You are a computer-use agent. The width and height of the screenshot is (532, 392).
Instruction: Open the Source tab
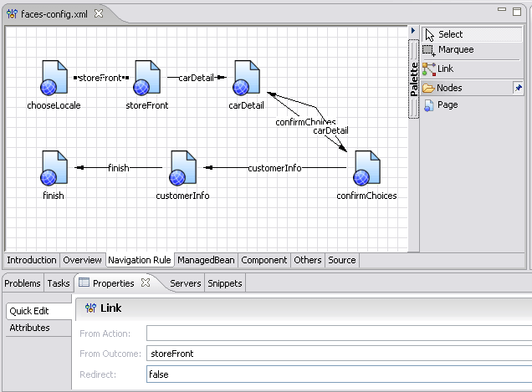[341, 260]
